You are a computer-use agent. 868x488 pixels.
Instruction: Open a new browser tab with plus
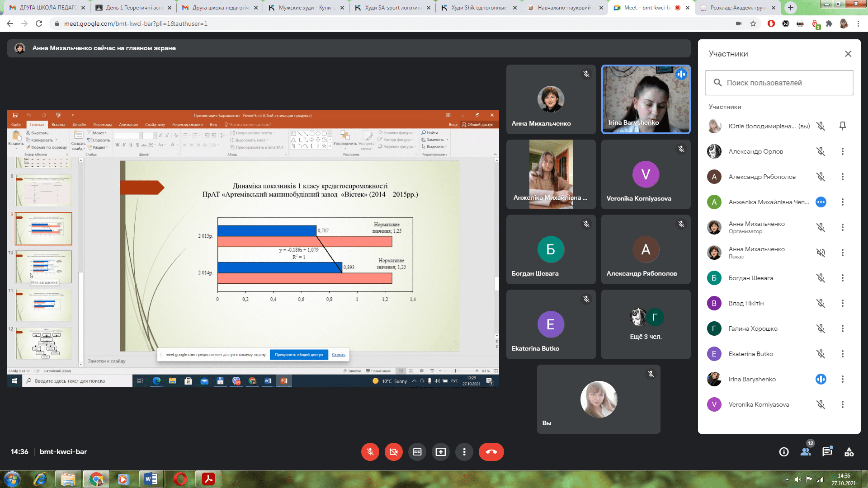[790, 8]
